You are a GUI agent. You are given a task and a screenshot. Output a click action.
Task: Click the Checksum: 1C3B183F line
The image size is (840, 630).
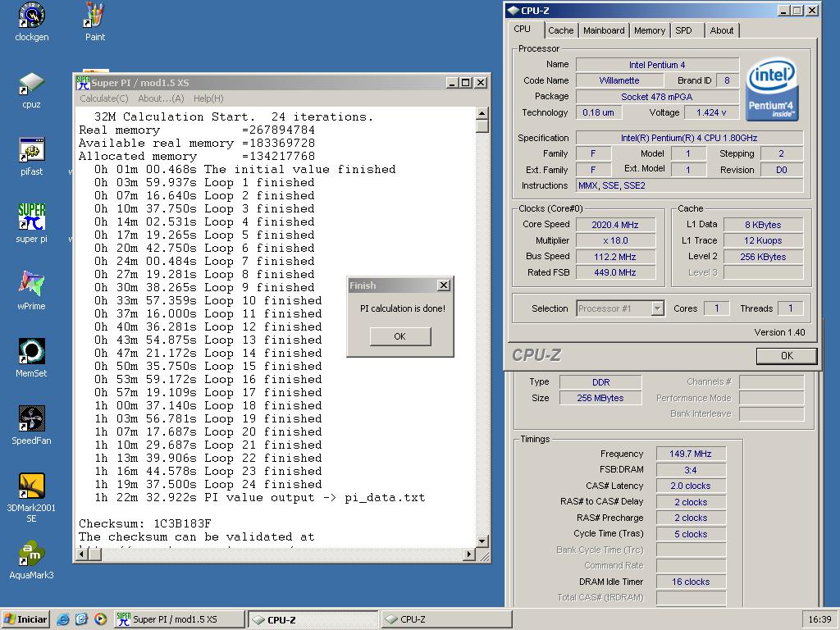(x=144, y=523)
